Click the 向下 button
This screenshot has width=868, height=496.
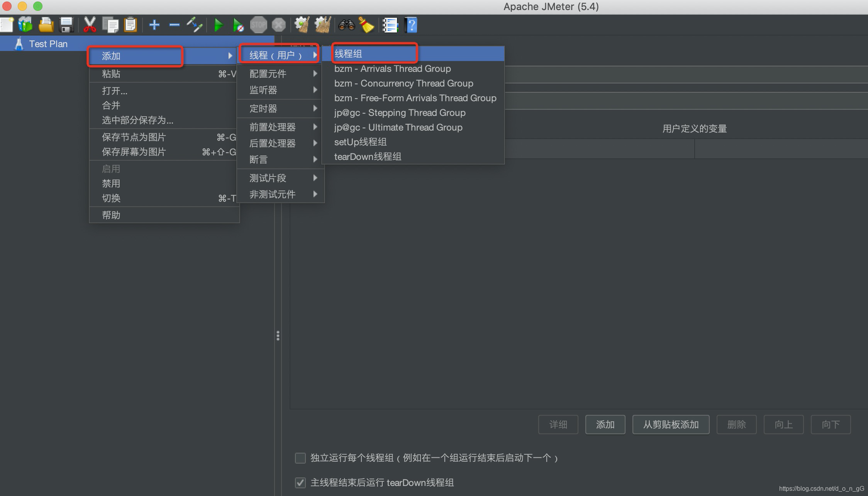click(831, 425)
